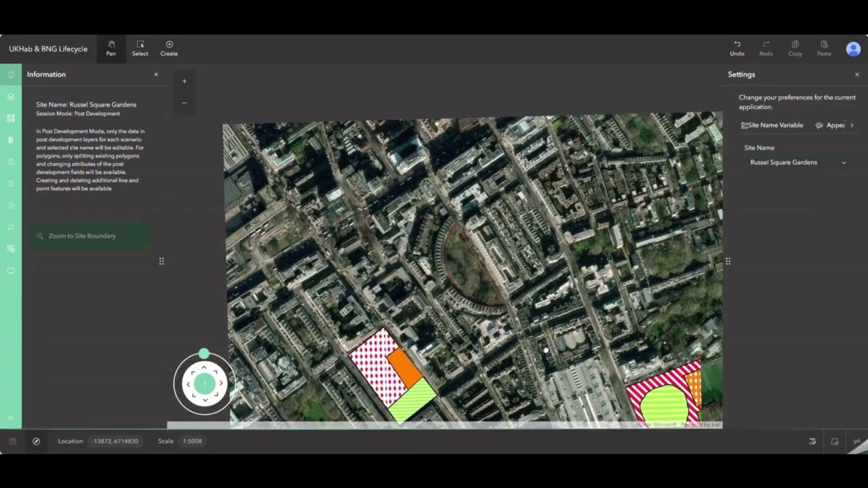
Task: Open the Create tool
Action: pyautogui.click(x=169, y=49)
